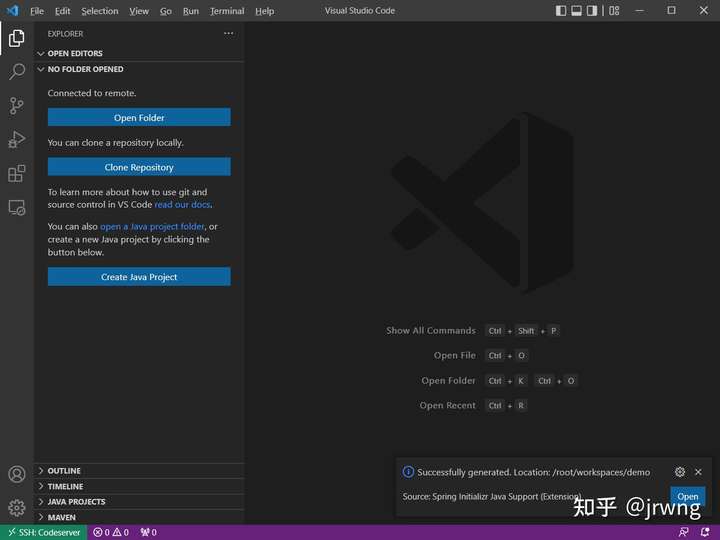Open the File menu
The image size is (720, 540).
click(x=37, y=11)
